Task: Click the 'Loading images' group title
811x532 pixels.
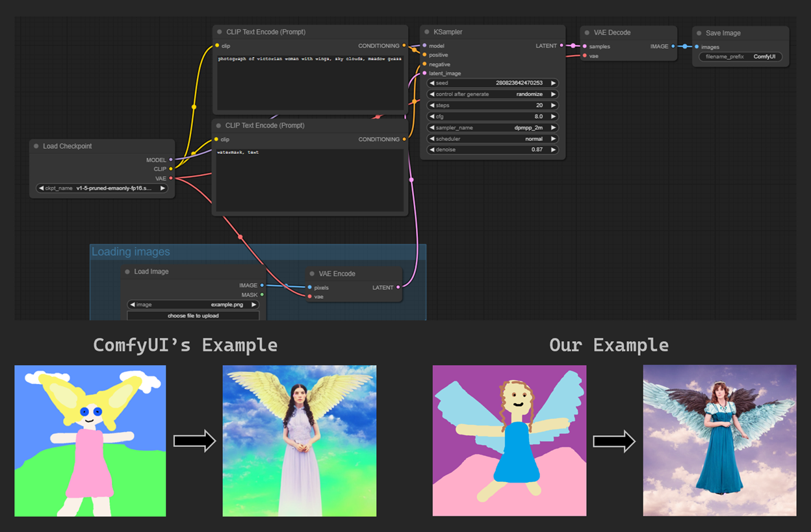Action: [131, 252]
